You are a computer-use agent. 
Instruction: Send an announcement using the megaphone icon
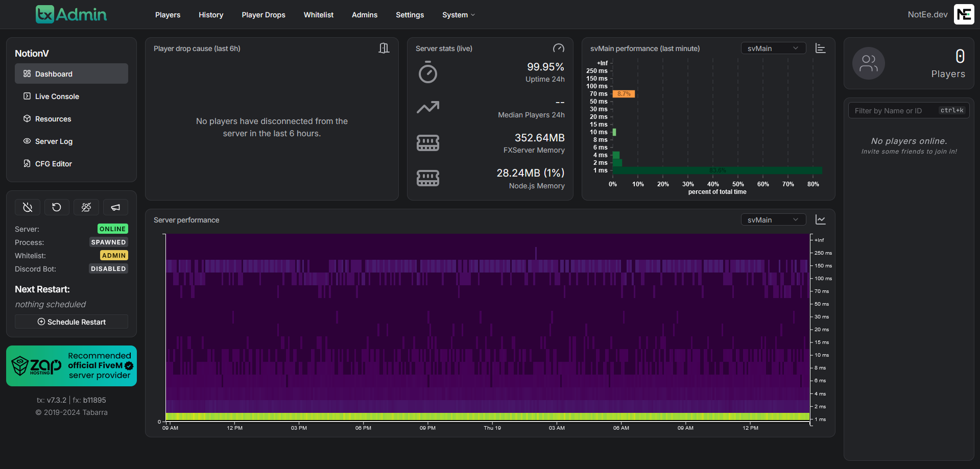[x=115, y=207]
